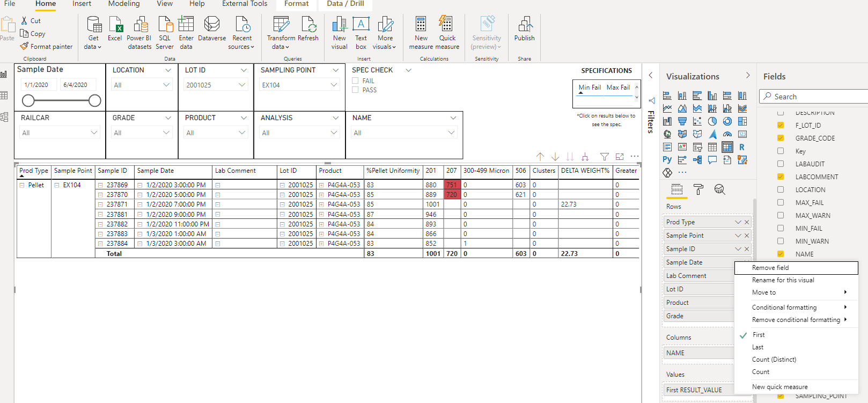Open Power BI datasets
Image resolution: width=868 pixels, height=403 pixels.
click(139, 33)
